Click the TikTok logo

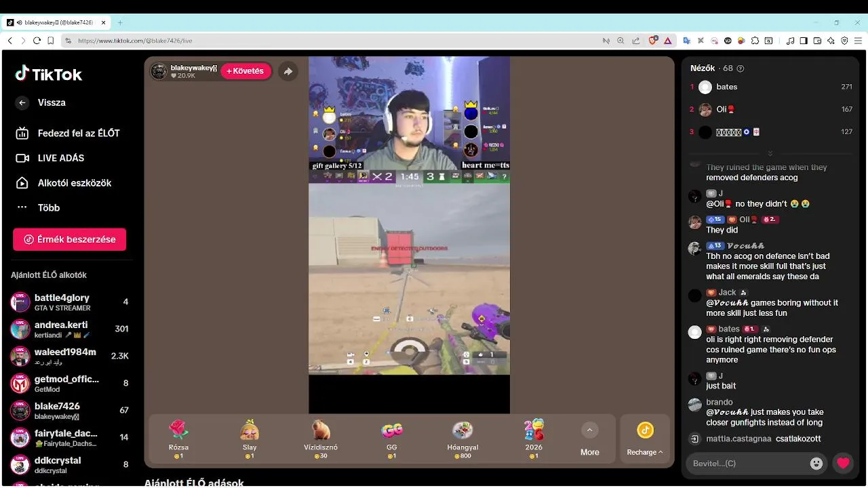48,74
